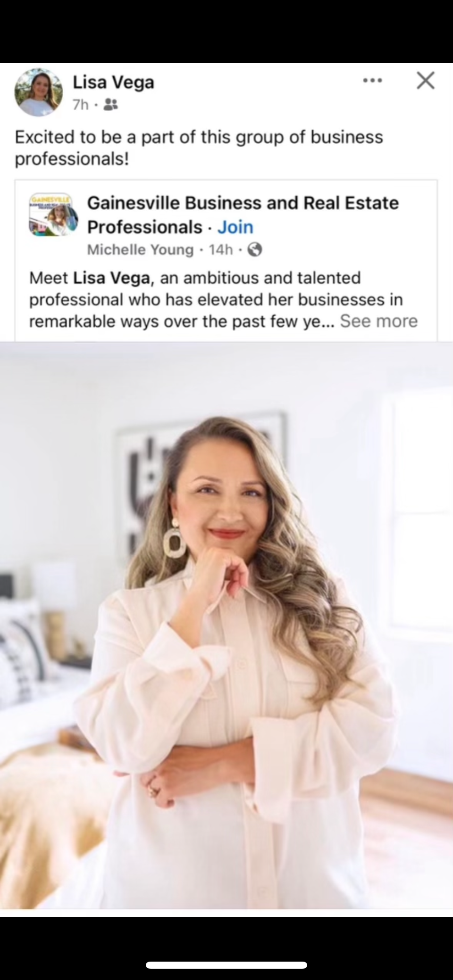Click the Lisa Vega author name
453x980 pixels.
point(113,82)
